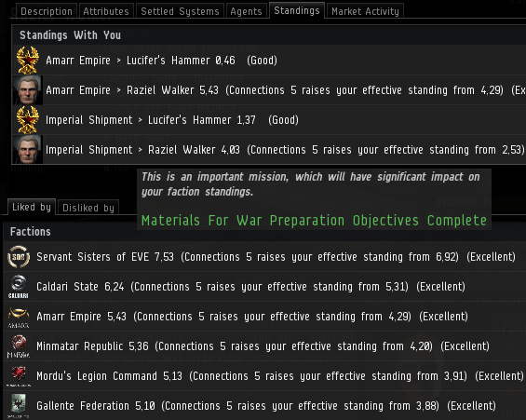Viewport: 526px width, 420px height.
Task: Select 'Gallente Federation 5,10' row text
Action: [266, 406]
